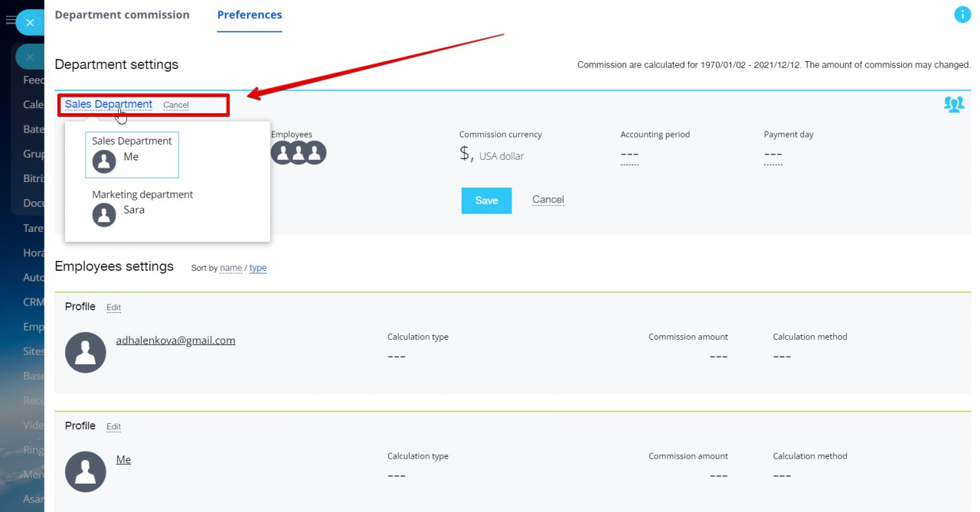
Task: Set the Payment day value
Action: (773, 155)
